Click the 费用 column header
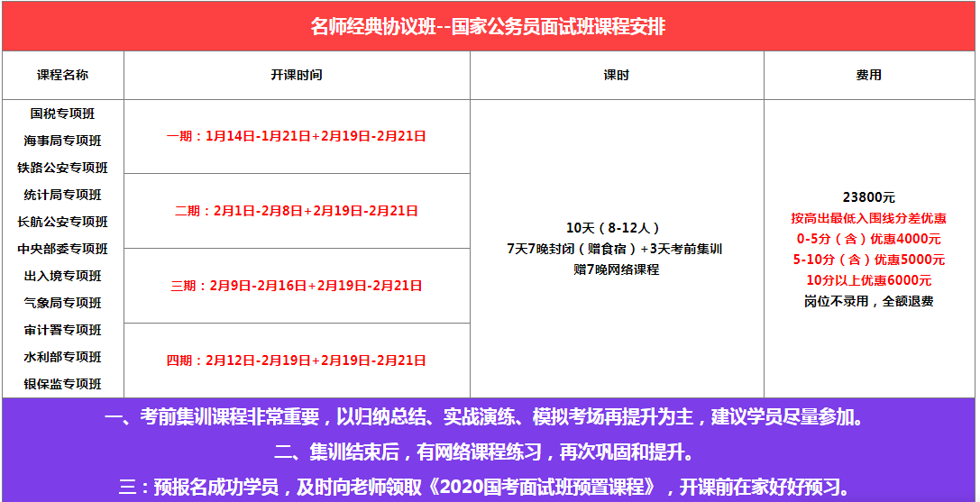Viewport: 980px width, 502px height. coord(868,76)
